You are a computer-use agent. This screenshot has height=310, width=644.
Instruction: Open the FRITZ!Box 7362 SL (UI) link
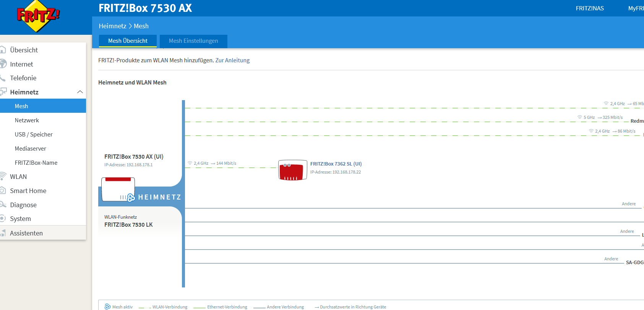click(336, 164)
